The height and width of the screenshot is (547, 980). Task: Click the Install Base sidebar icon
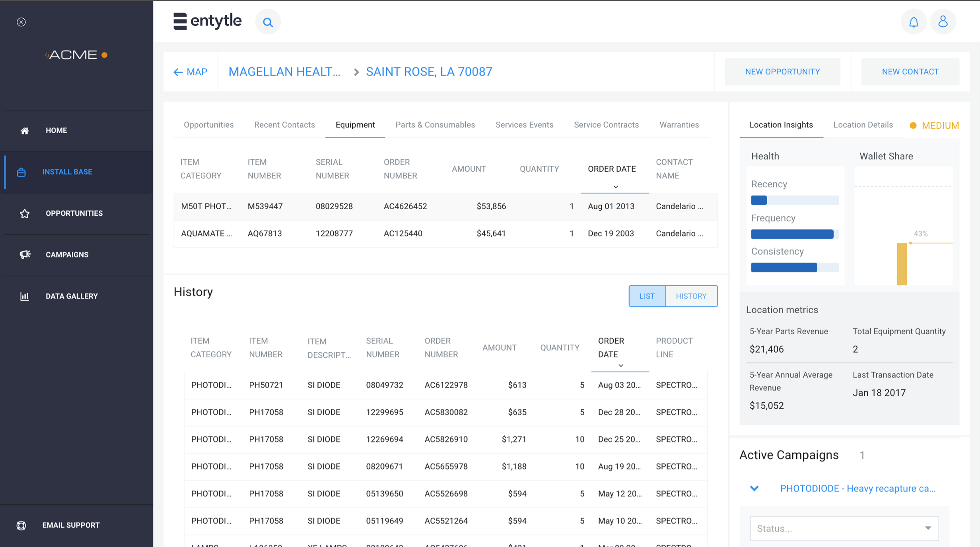tap(22, 172)
